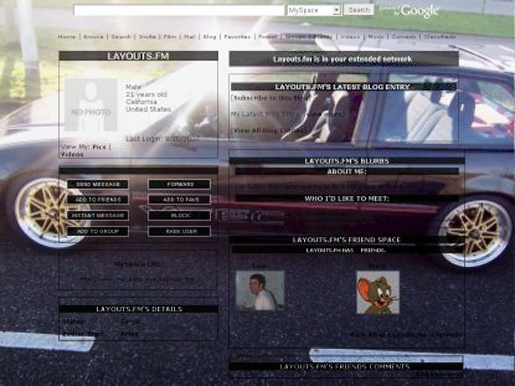The width and height of the screenshot is (515, 386).
Task: Open Mail in the navigation bar
Action: (190, 37)
